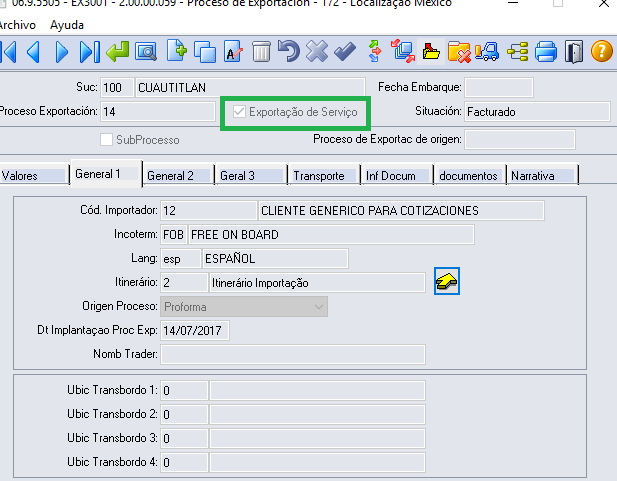
Task: Click the Fecha Embarque field
Action: pos(499,87)
